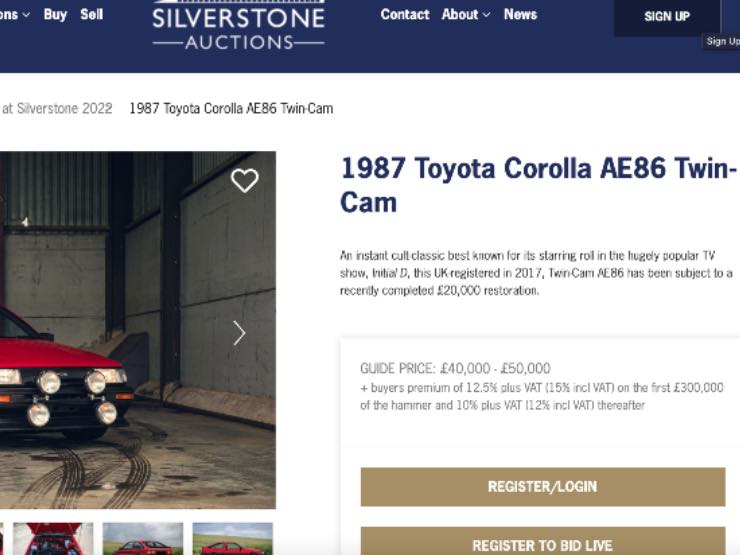Open the News page
740x555 pixels.
[x=520, y=15]
